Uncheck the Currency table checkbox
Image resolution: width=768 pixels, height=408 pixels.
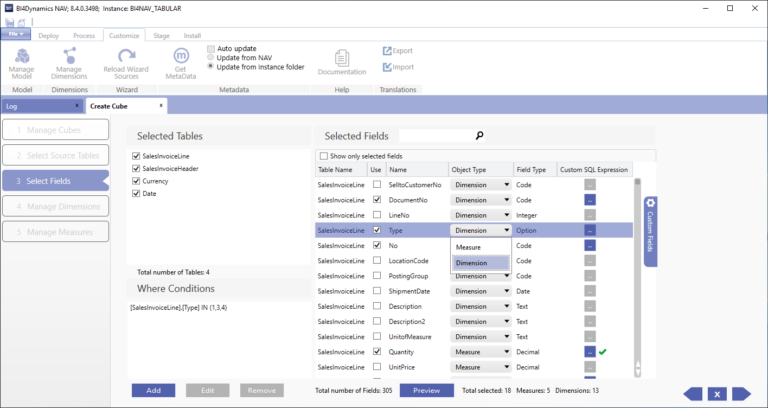(x=136, y=181)
